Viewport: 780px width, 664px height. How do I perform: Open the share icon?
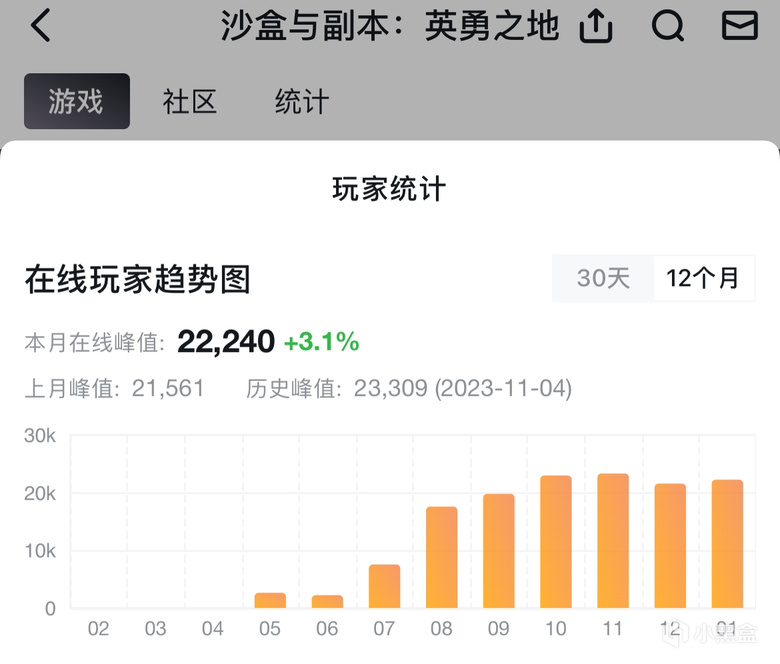(595, 26)
